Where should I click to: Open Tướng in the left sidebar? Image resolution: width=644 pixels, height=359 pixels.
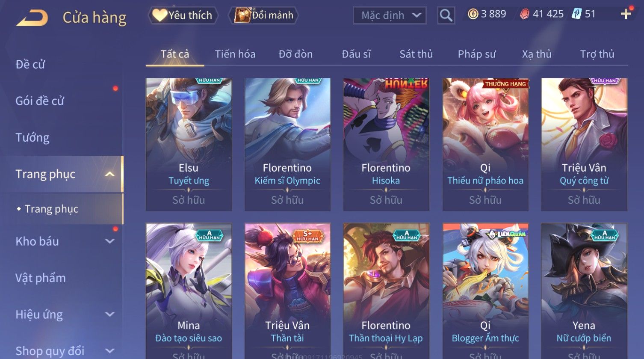(32, 138)
